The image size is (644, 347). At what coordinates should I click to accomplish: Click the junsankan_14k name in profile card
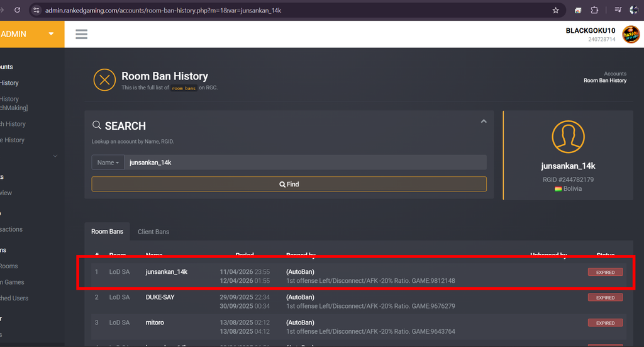(x=568, y=166)
